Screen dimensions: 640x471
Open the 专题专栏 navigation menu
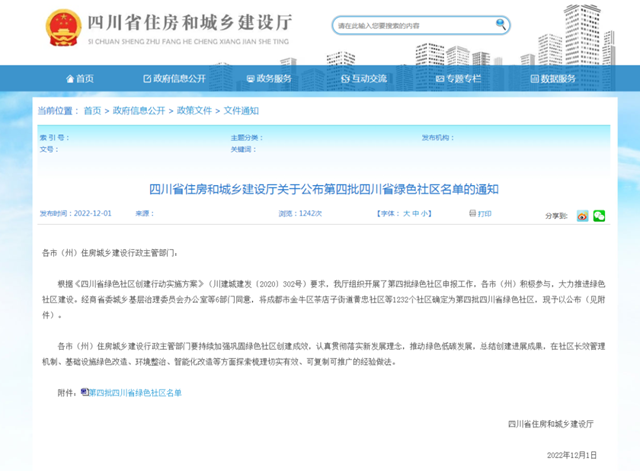pos(459,78)
